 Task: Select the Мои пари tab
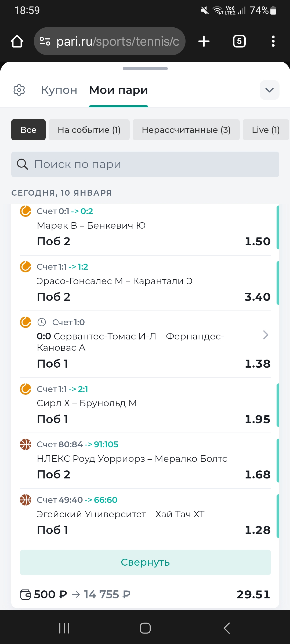pos(118,90)
